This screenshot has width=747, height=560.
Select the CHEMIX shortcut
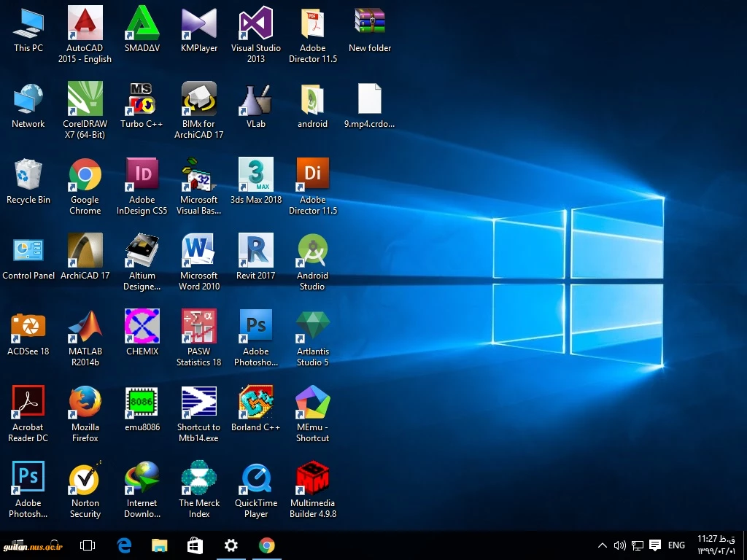(142, 332)
